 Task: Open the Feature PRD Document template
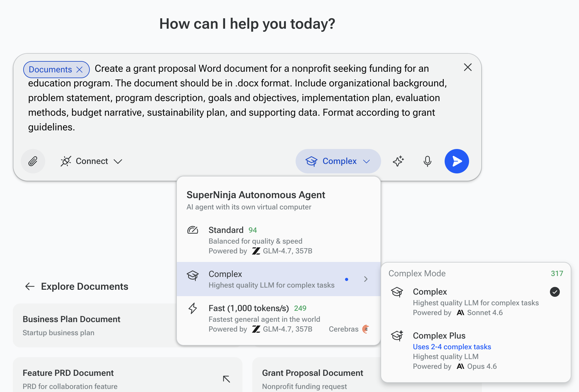(128, 375)
